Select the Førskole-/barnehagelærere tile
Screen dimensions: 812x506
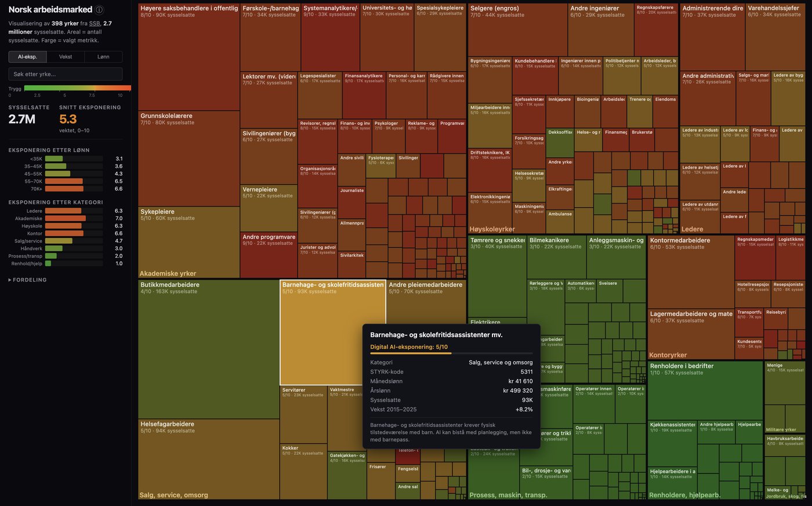[x=270, y=38]
